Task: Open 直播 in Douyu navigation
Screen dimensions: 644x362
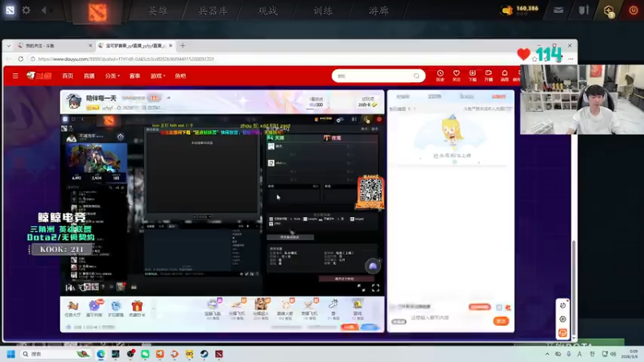Action: 89,76
